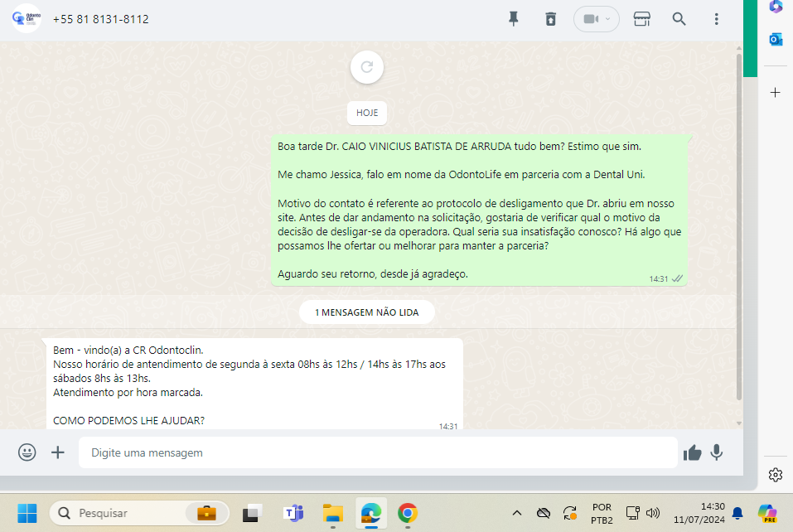Expand hidden system tray icons chevron
The image size is (793, 532).
517,513
